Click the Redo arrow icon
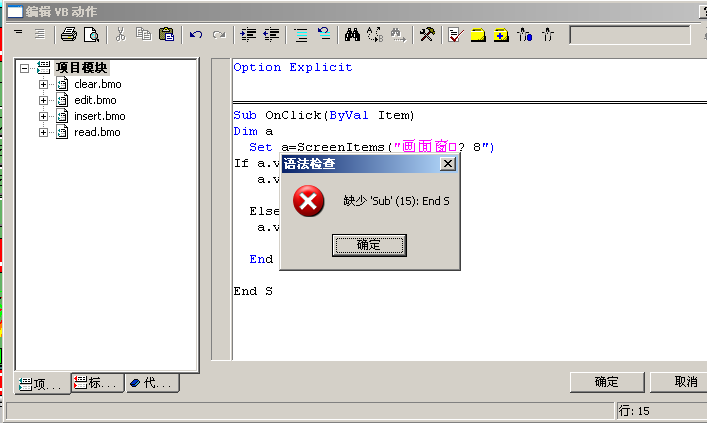 pos(219,35)
